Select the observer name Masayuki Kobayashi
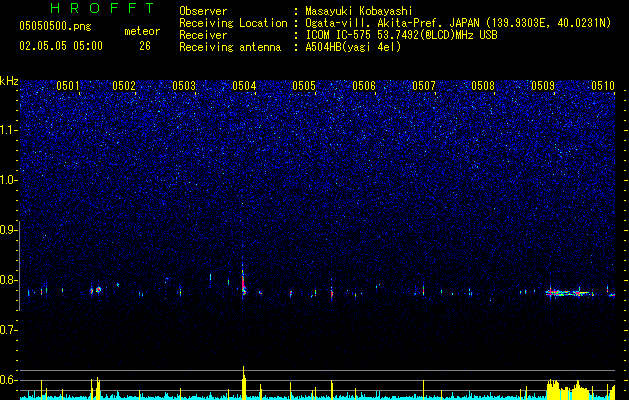629x400 pixels. (359, 11)
